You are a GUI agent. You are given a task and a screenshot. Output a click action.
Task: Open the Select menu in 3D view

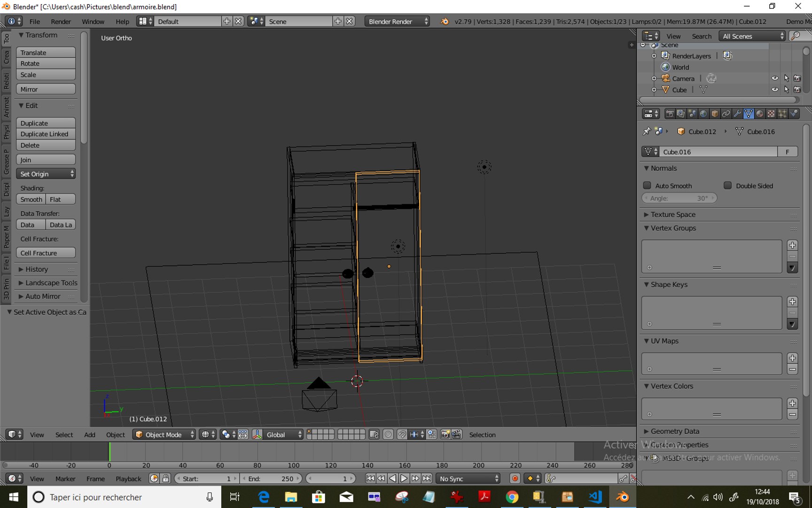(64, 435)
